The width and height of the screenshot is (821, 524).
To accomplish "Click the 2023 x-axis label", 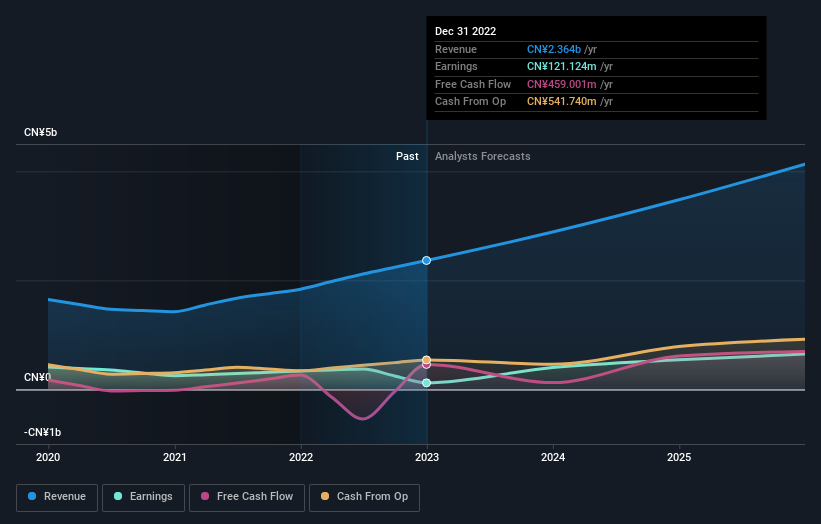I will click(427, 457).
